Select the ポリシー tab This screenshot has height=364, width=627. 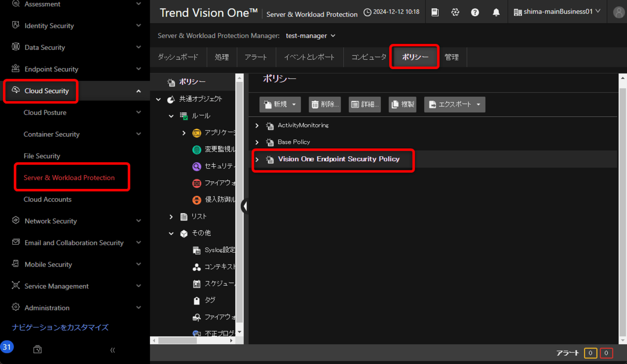coord(415,57)
